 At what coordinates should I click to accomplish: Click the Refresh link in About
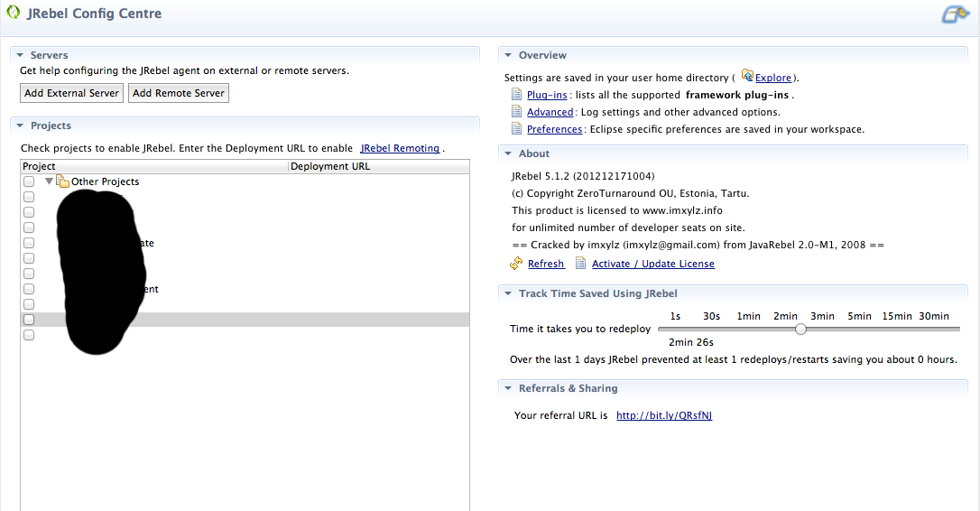point(546,264)
